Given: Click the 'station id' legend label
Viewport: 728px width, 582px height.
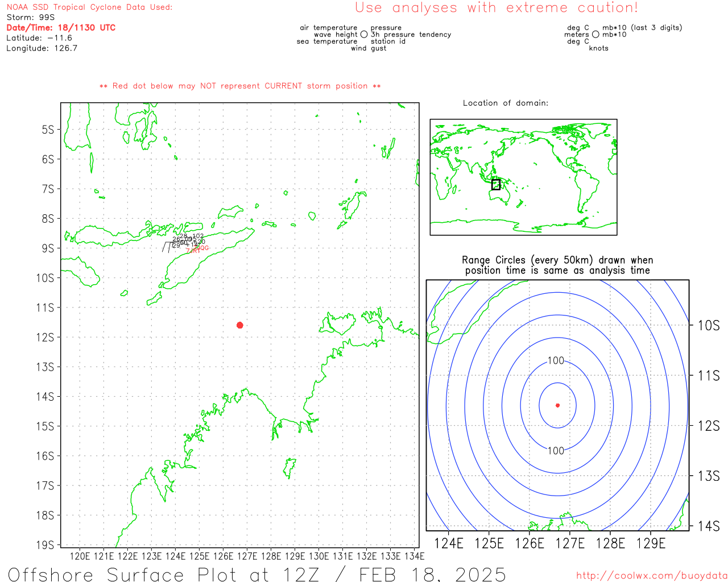Looking at the screenshot, I should click(x=388, y=41).
